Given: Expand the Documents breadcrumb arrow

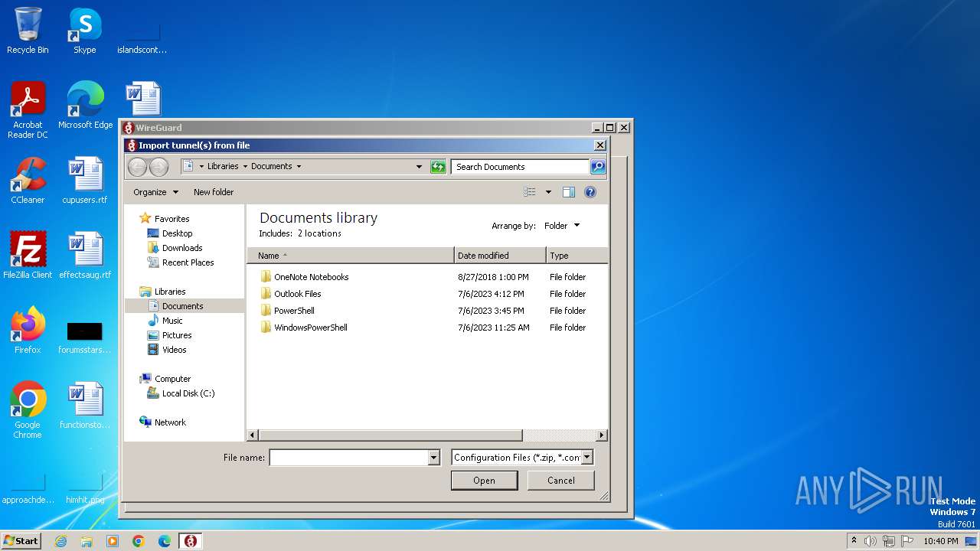Looking at the screenshot, I should pyautogui.click(x=299, y=166).
